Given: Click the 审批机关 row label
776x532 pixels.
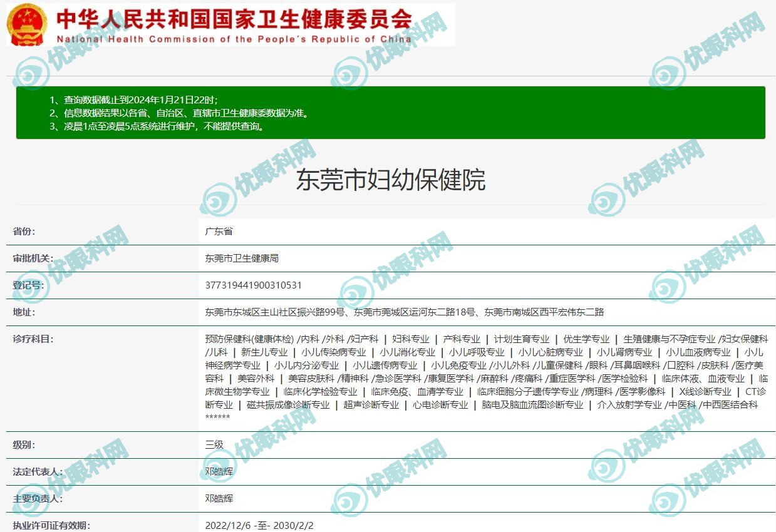Looking at the screenshot, I should click(x=33, y=258).
